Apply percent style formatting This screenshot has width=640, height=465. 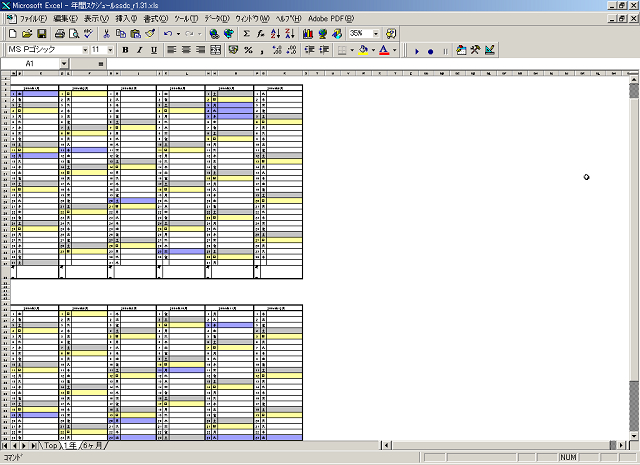point(248,50)
